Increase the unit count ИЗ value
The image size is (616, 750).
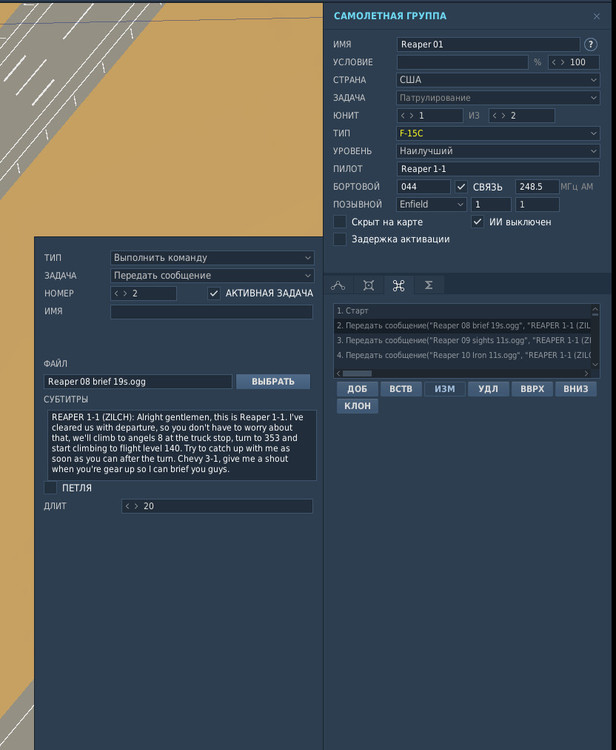point(503,116)
